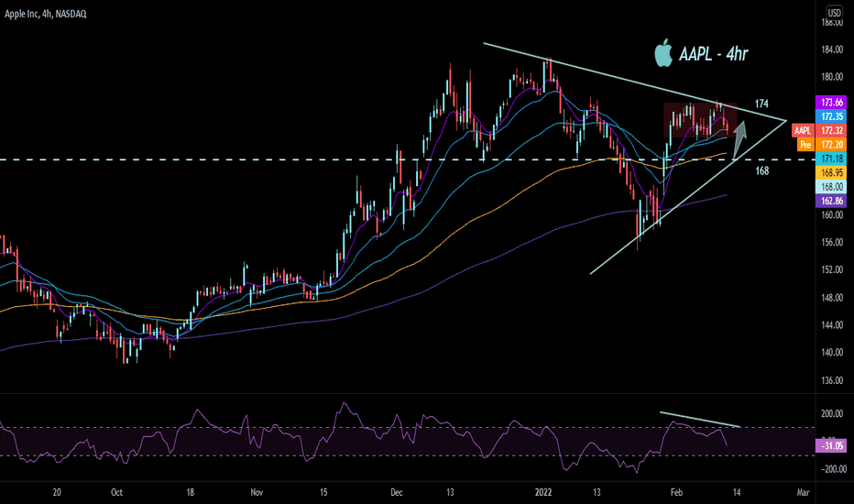Screen dimensions: 854x504
Task: Click the yellow 168.95 moving average tag
Action: click(831, 172)
